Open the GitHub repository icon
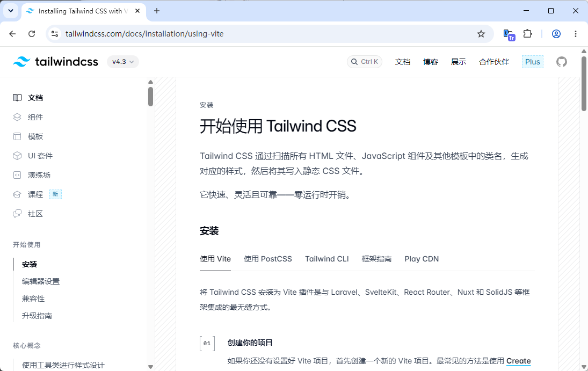 click(561, 62)
